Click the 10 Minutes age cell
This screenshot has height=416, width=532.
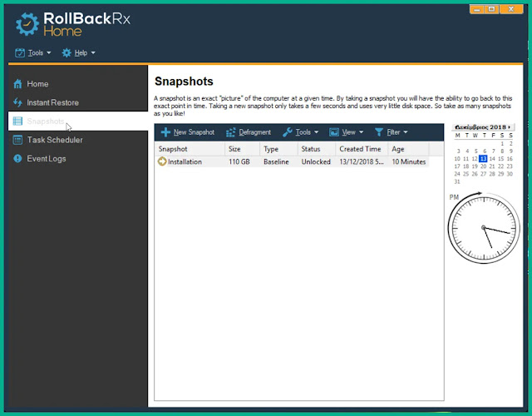408,162
